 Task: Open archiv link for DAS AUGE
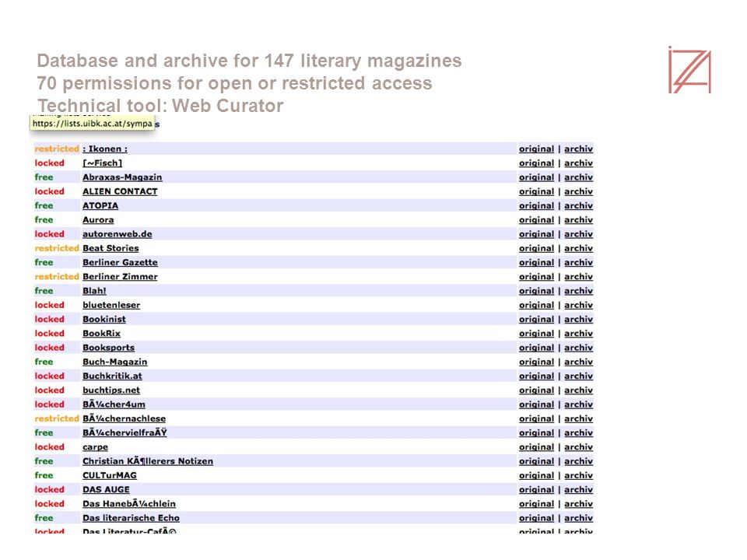tap(578, 490)
